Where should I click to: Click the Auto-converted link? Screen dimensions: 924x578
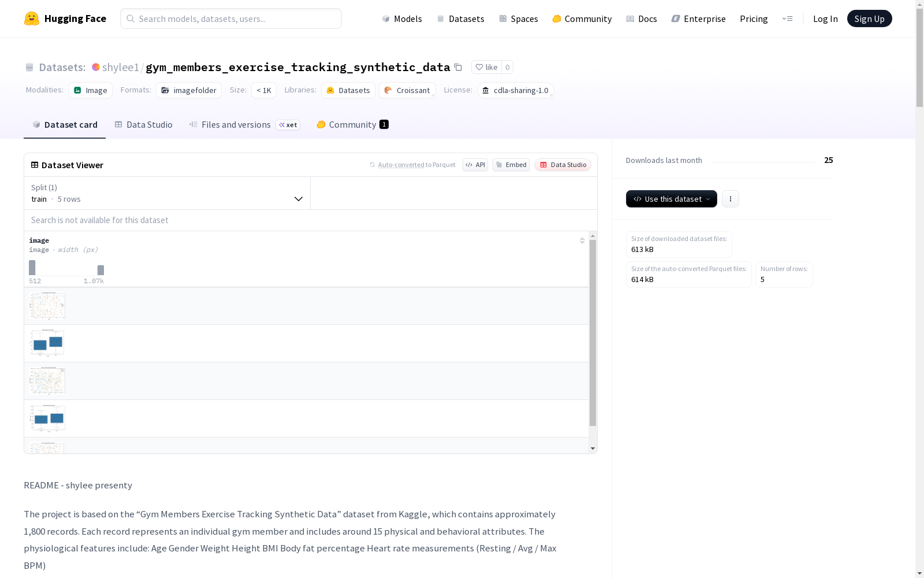tap(401, 165)
